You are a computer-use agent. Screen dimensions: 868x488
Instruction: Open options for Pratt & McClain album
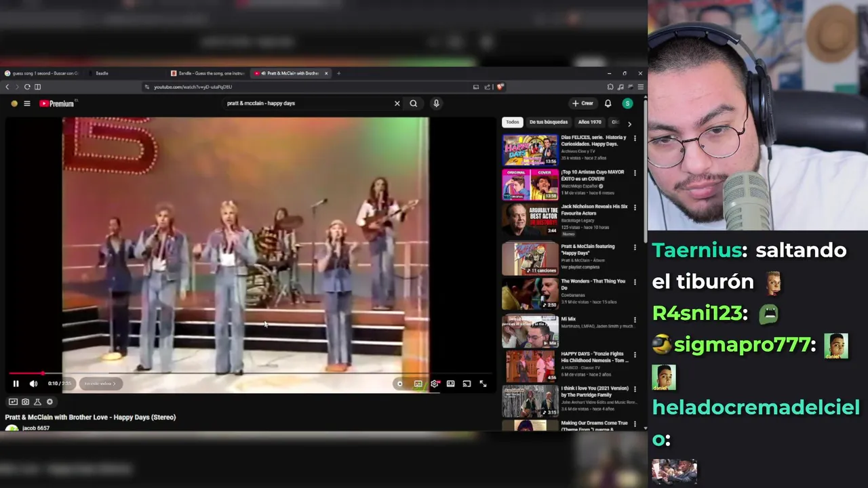click(x=635, y=247)
